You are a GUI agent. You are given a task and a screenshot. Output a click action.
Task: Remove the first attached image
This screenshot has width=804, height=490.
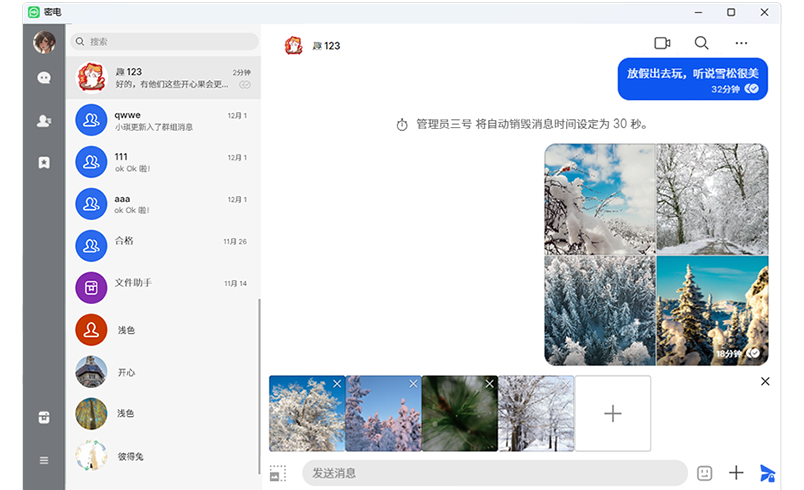337,384
